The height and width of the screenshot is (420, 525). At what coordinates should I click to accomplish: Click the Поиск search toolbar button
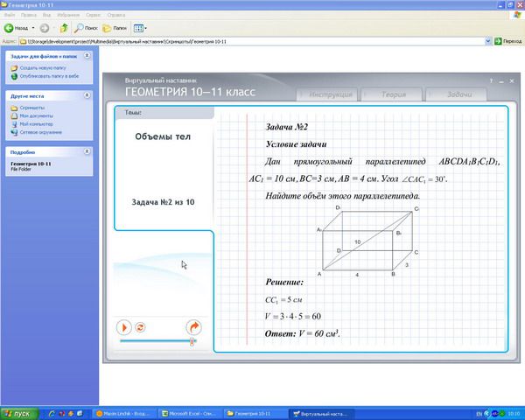point(86,28)
